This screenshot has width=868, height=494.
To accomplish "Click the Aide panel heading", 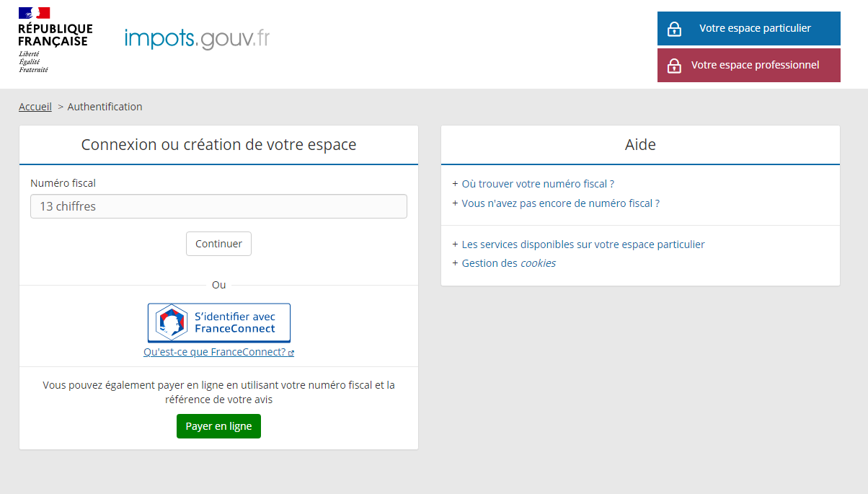I will click(x=640, y=145).
